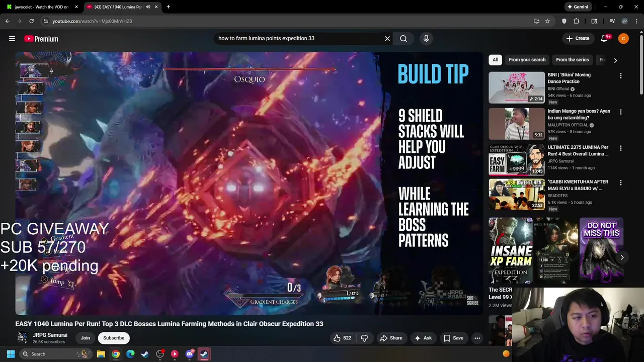Start voice search with the microphone
The image size is (644, 362).
[x=426, y=38]
